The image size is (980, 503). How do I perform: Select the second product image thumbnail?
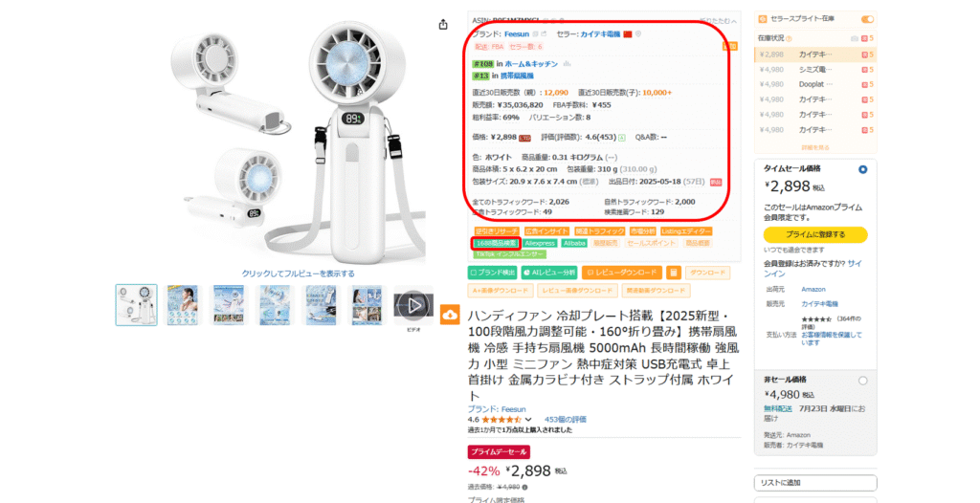(183, 305)
